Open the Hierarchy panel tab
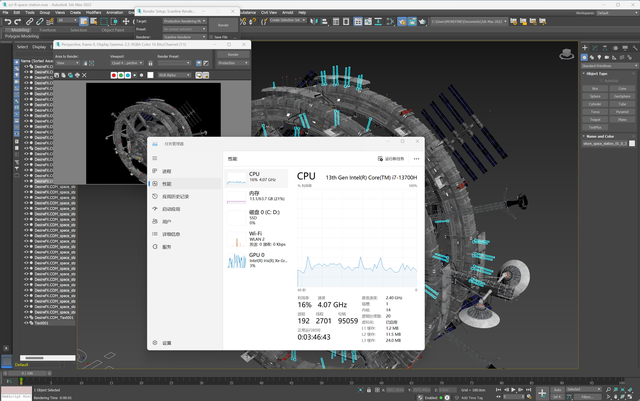The image size is (640, 401). pos(605,48)
